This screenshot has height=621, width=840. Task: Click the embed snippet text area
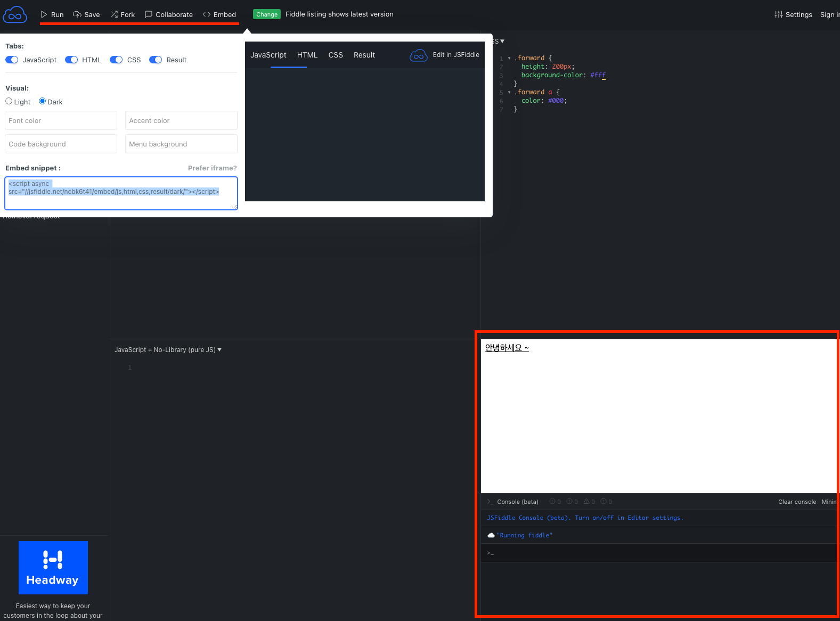121,193
